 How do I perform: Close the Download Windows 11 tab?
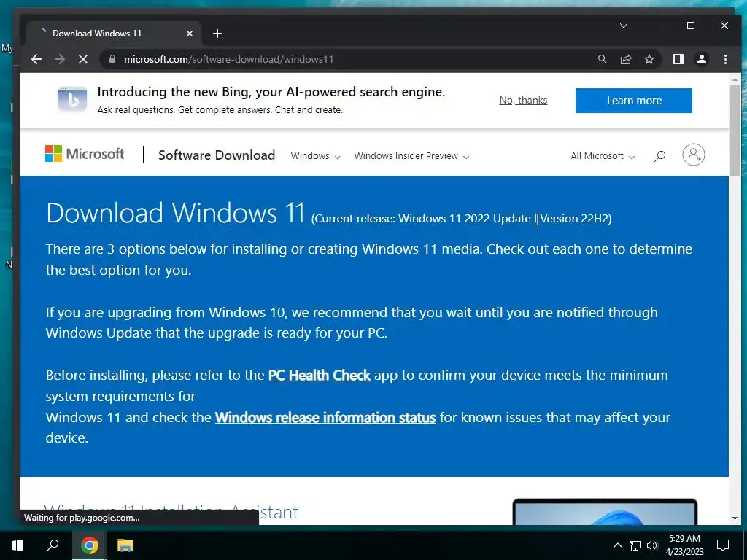click(x=190, y=34)
